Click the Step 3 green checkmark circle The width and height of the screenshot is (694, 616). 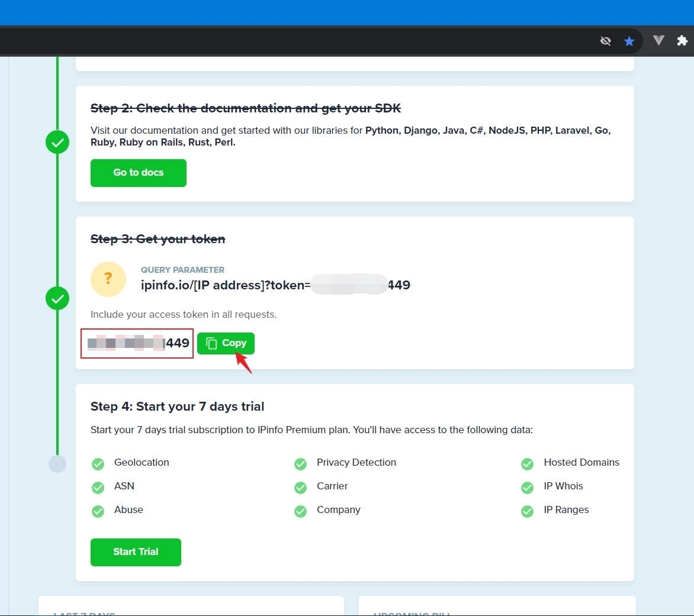point(57,298)
